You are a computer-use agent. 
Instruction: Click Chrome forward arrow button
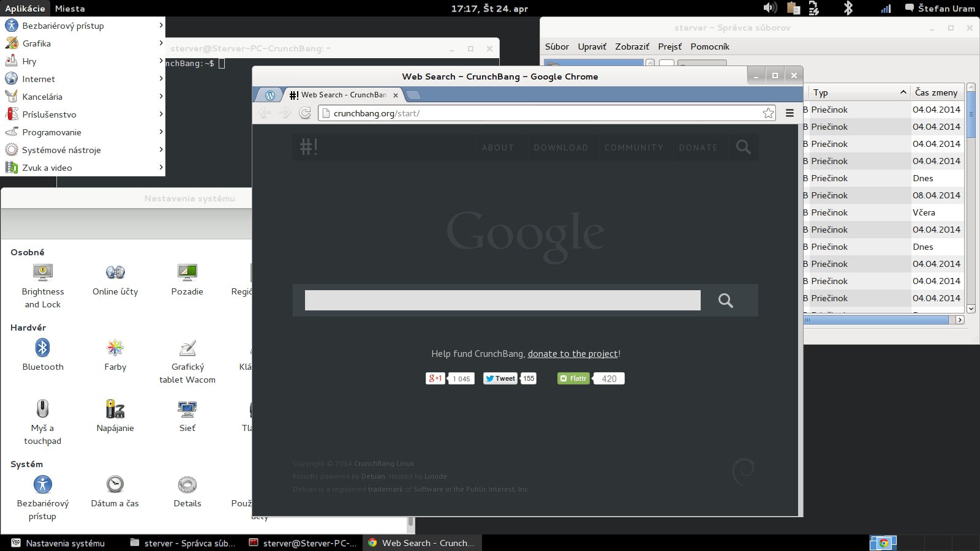tap(285, 113)
